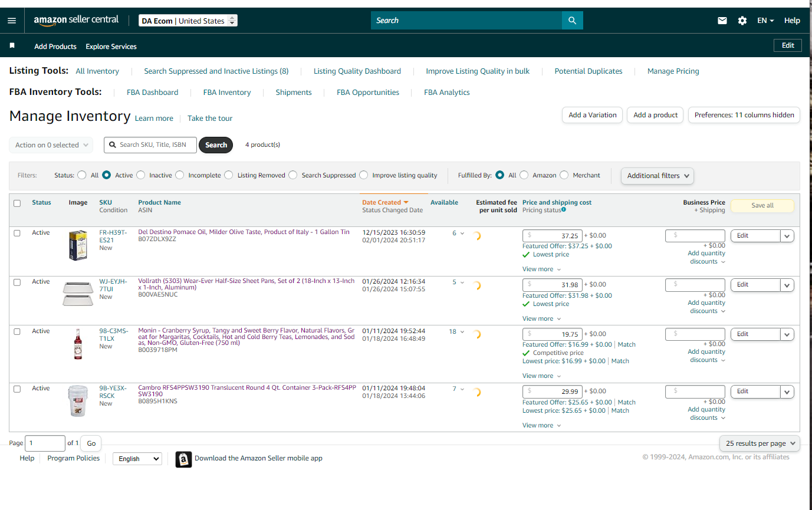The image size is (812, 510).
Task: Open the 25 results per page dropdown
Action: click(x=760, y=443)
